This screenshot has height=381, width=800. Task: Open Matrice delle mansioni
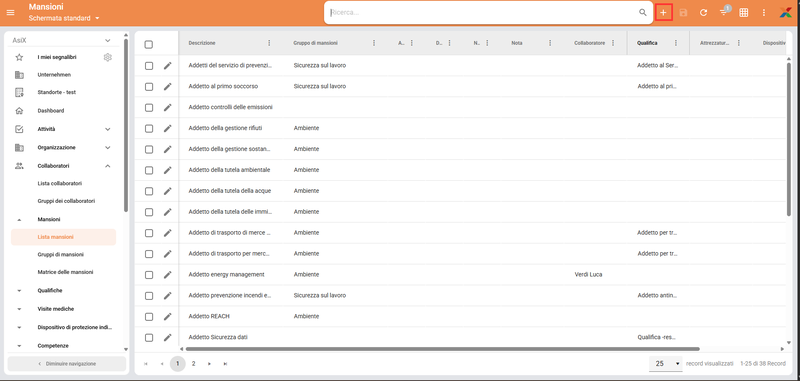click(x=65, y=272)
